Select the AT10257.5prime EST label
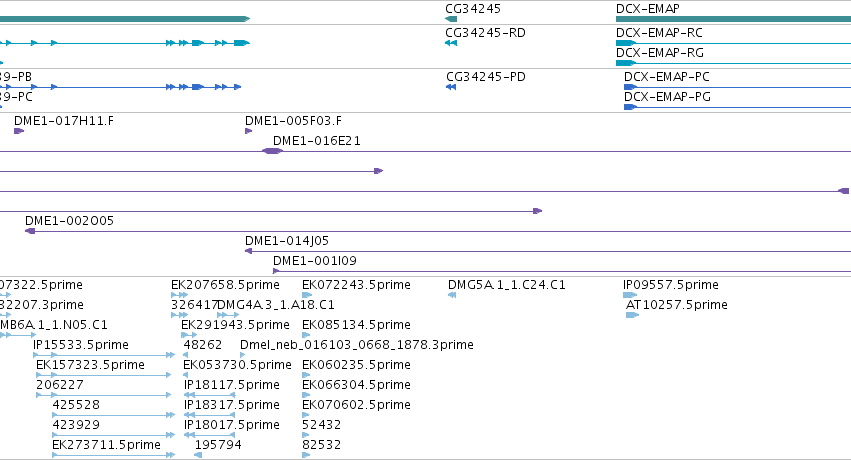The height and width of the screenshot is (460, 851). click(x=676, y=305)
